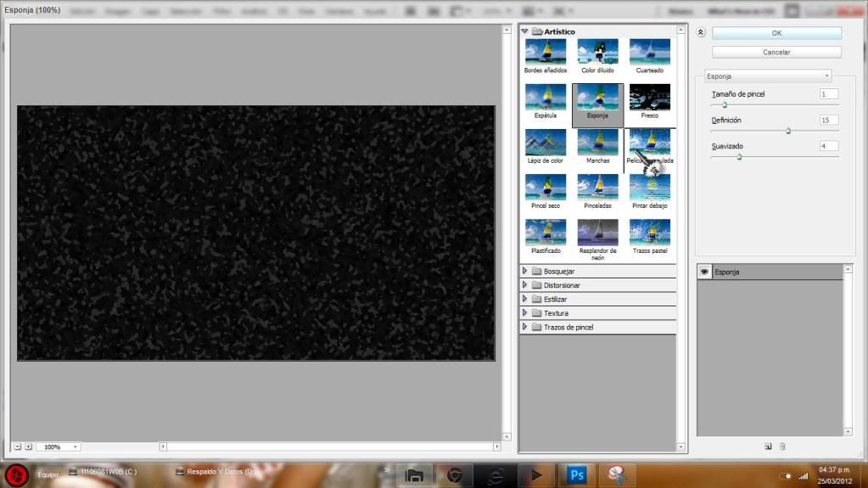Confirm the filter with OK
This screenshot has width=868, height=488.
tap(776, 33)
